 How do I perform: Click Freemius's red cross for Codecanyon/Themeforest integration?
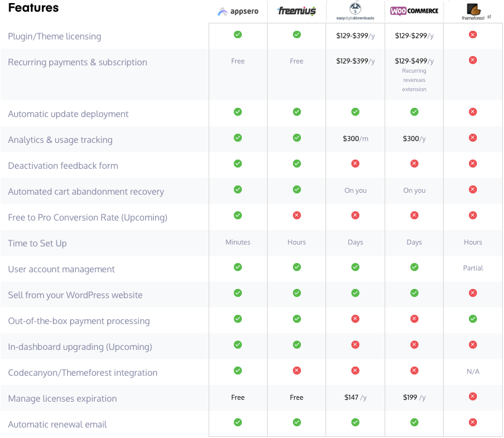click(x=297, y=370)
